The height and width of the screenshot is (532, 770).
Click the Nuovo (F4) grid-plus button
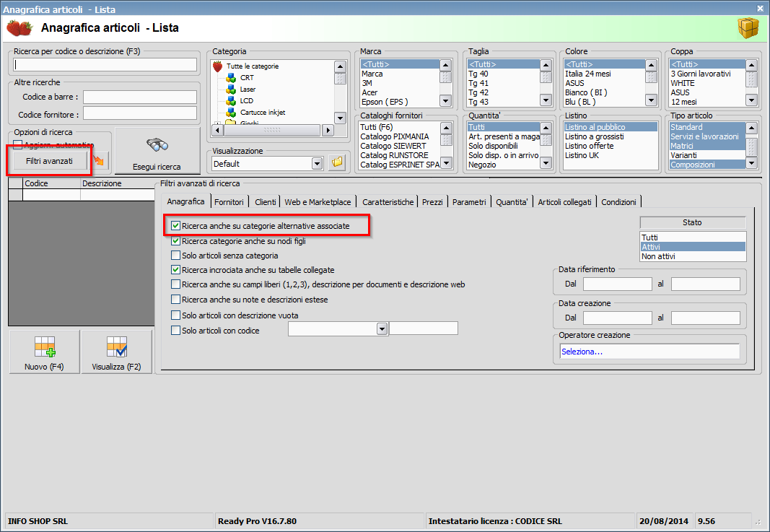(x=45, y=352)
